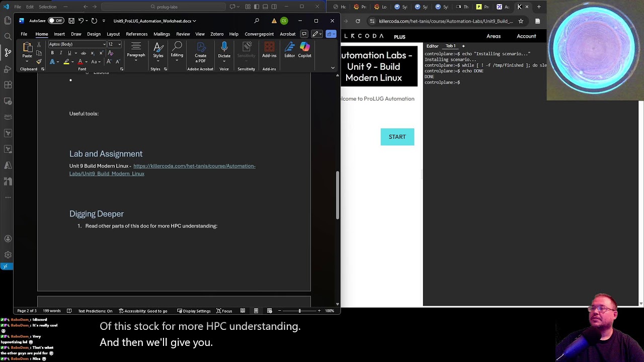
Task: Click the Create a PDF icon
Action: pos(200,47)
